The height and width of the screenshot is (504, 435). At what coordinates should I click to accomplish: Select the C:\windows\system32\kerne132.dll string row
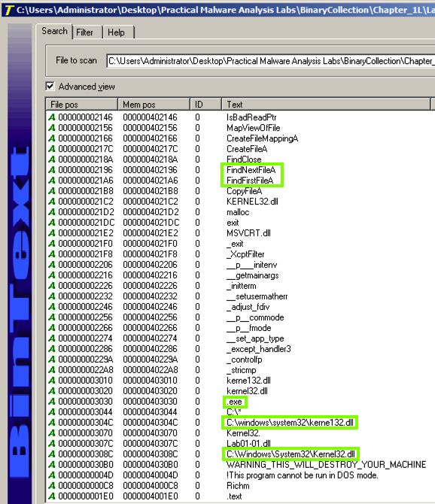(239, 423)
